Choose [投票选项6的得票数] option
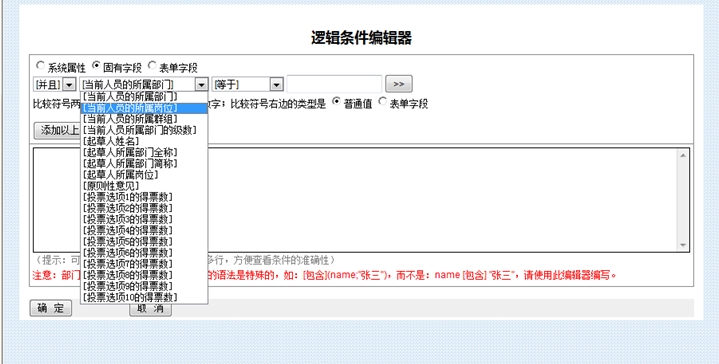719x364 pixels. (x=144, y=253)
